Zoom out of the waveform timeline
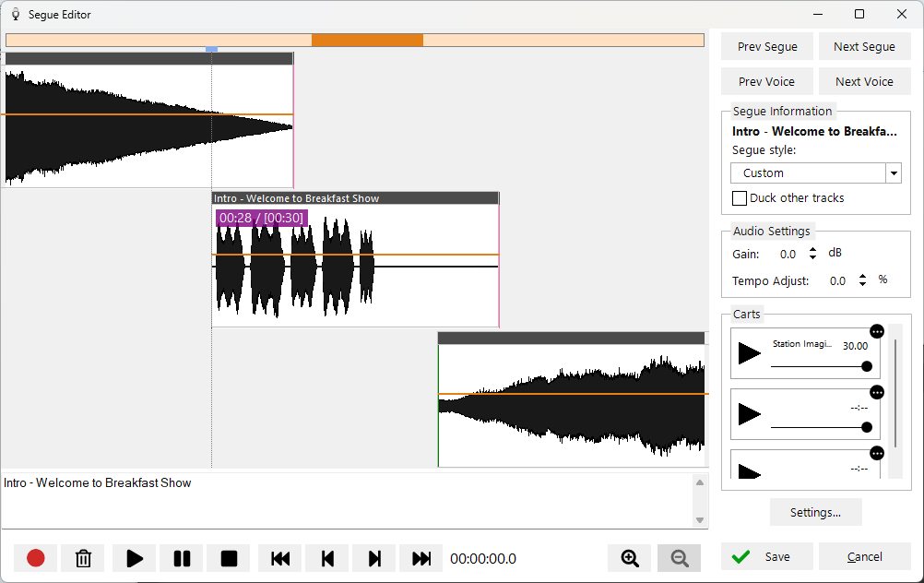 [679, 558]
